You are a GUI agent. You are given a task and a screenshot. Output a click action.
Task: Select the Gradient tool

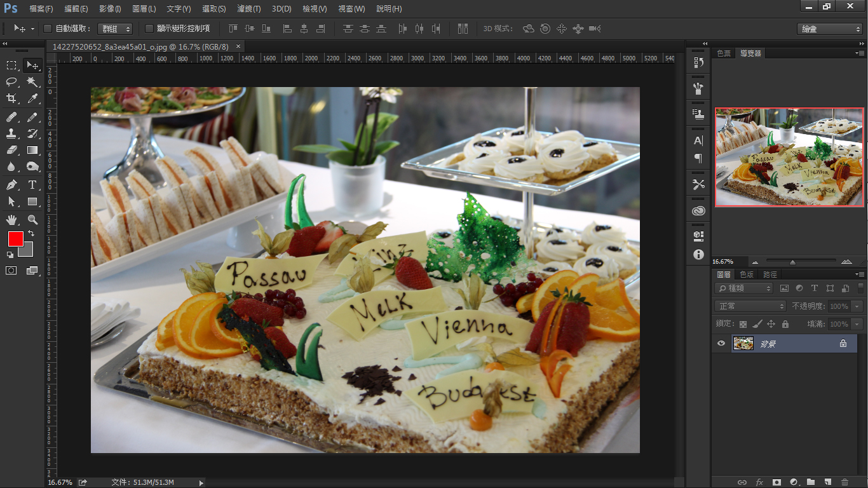(32, 150)
